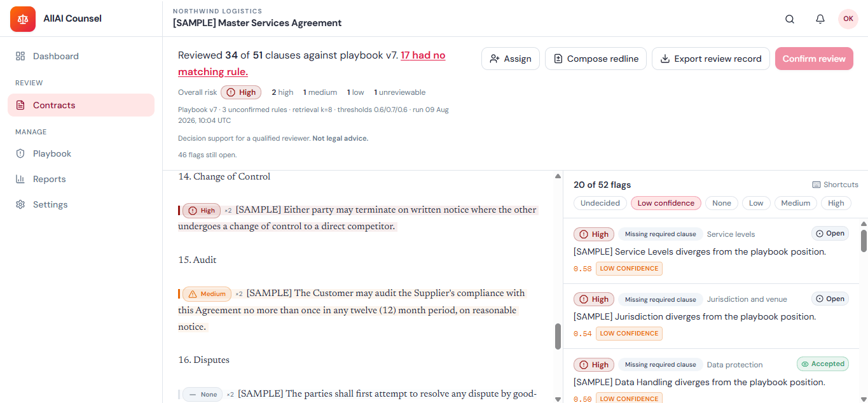Viewport: 868px width, 403px height.
Task: Click Master Services Agreement title
Action: [x=257, y=23]
